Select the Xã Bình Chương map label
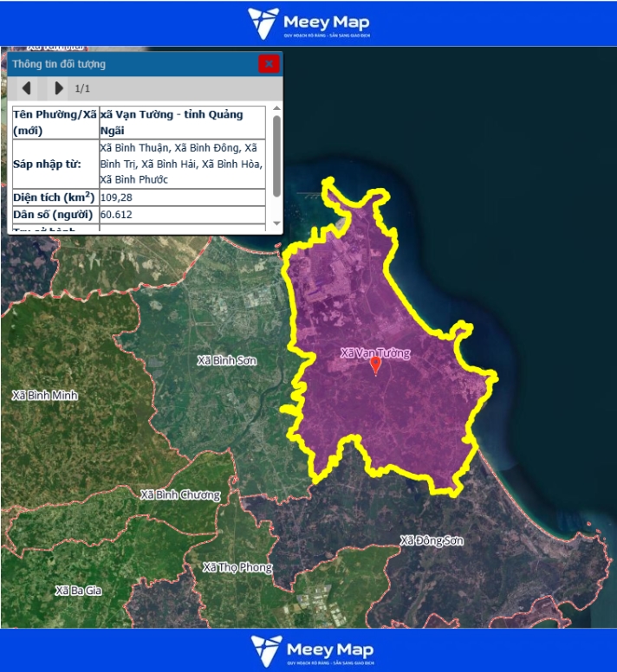This screenshot has height=672, width=617. [x=180, y=495]
